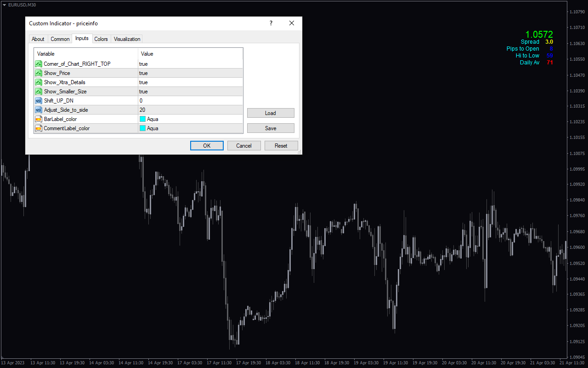Viewport: 588px width, 368px height.
Task: Close the Custom Indicator dialog
Action: [291, 23]
